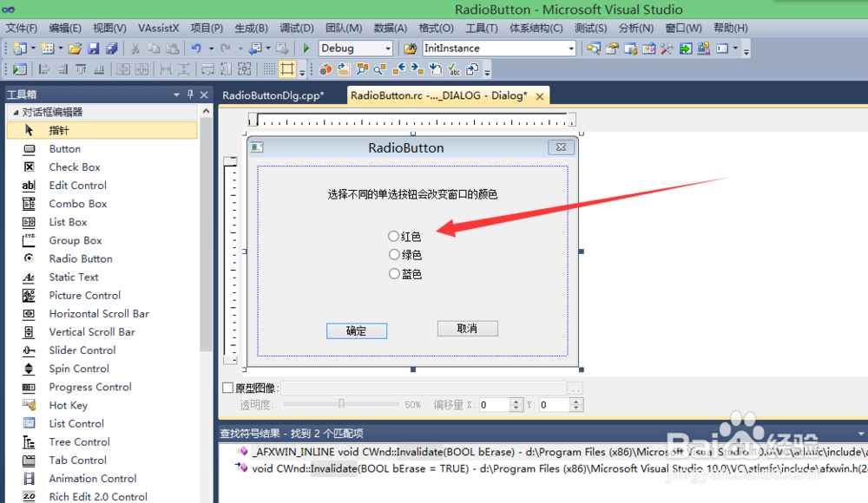Viewport: 868px width, 503px height.
Task: Open the InitInstance find combo box
Action: [x=499, y=49]
